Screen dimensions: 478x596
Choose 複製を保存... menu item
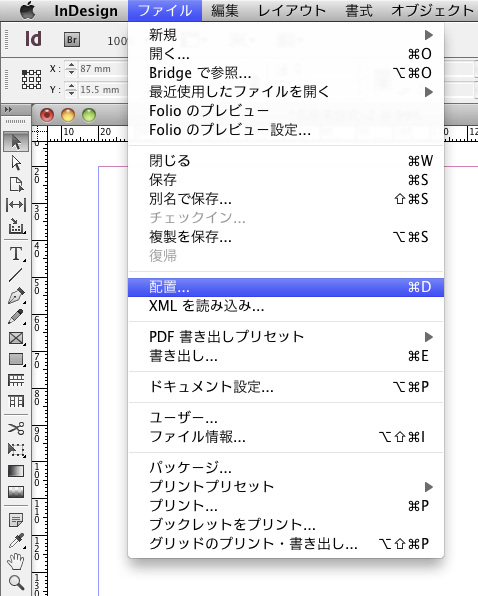click(286, 237)
